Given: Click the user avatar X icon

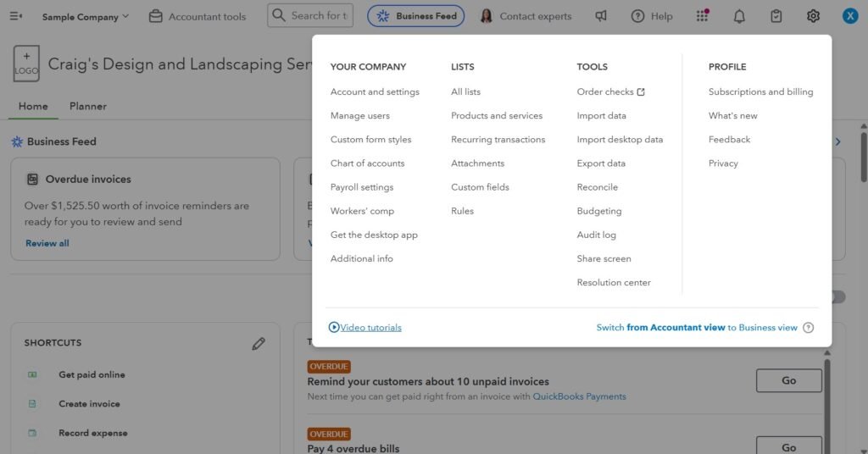Looking at the screenshot, I should point(850,16).
